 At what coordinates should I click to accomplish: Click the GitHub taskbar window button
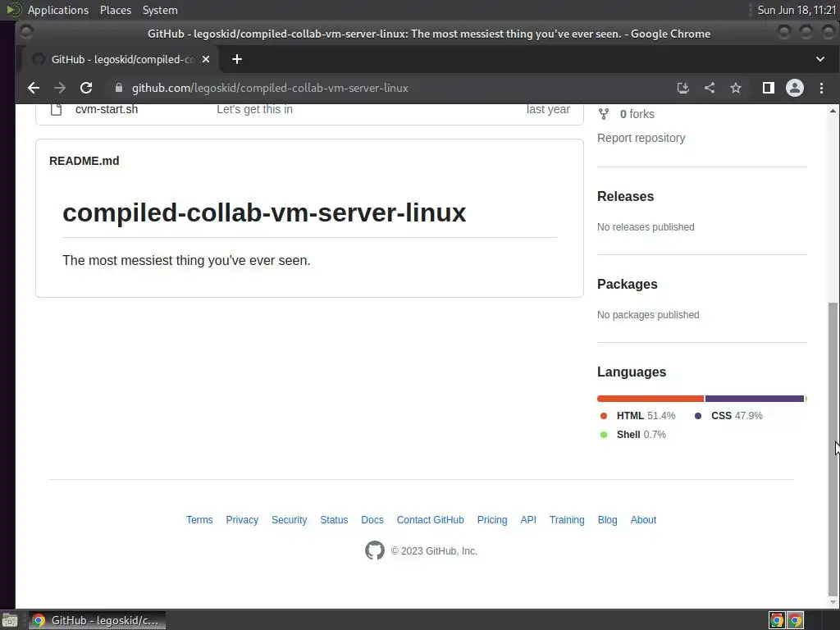point(97,620)
